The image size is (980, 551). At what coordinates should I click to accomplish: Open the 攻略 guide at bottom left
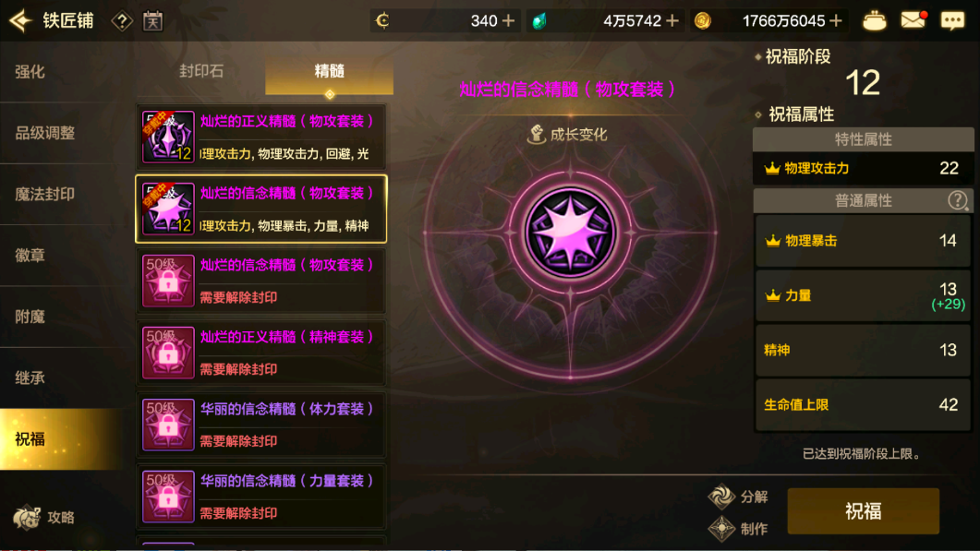point(45,517)
